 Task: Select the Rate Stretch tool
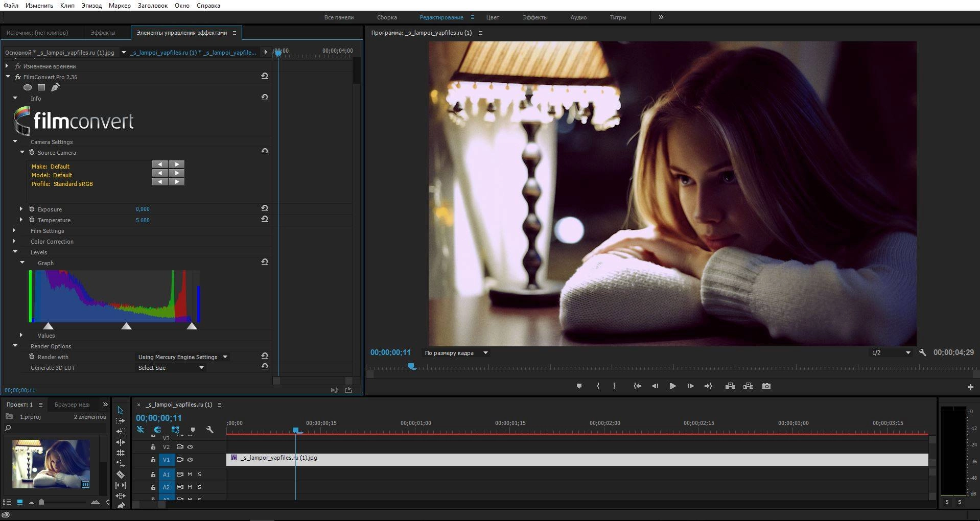click(x=120, y=464)
